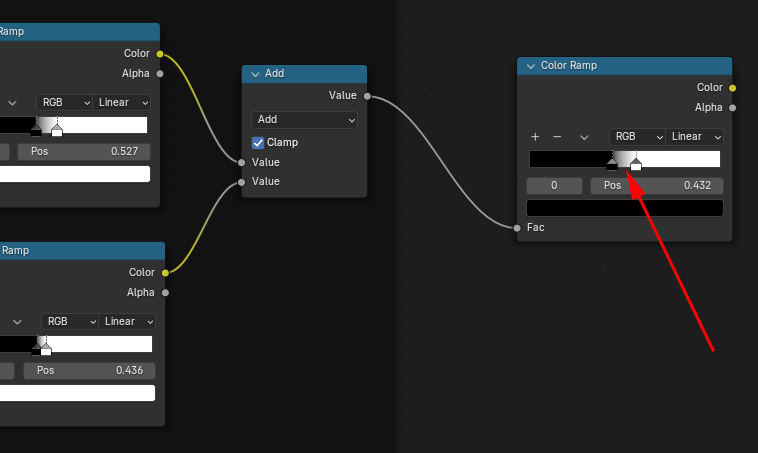Open white color swatch in top-left Ramp node
758x453 pixels.
coord(75,174)
